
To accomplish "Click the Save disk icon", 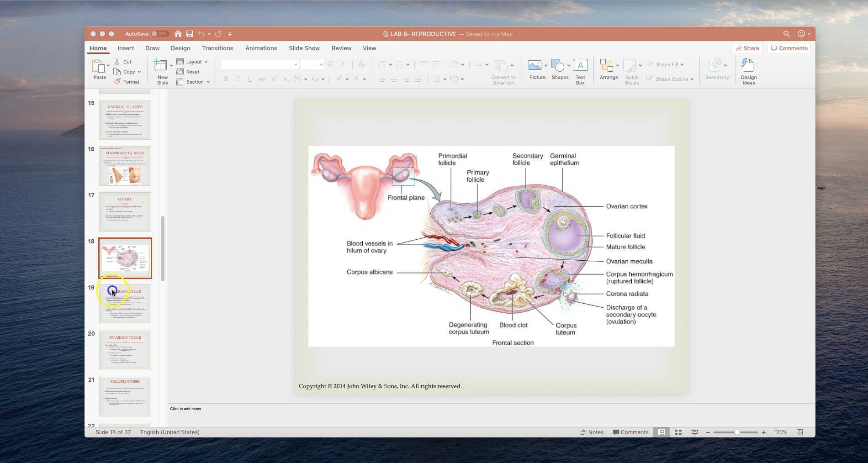I will [x=190, y=34].
